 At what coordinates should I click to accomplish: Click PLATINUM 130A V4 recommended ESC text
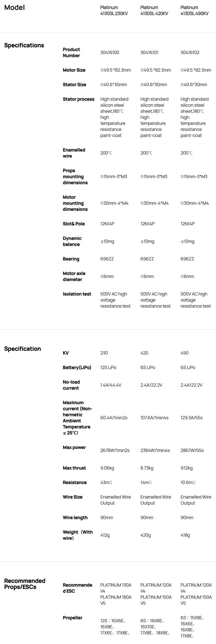point(116,588)
